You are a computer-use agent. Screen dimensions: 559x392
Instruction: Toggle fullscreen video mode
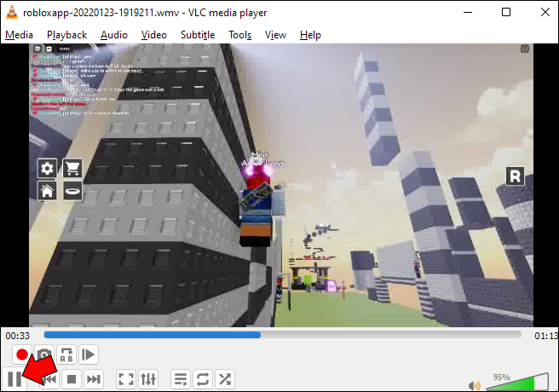(126, 379)
